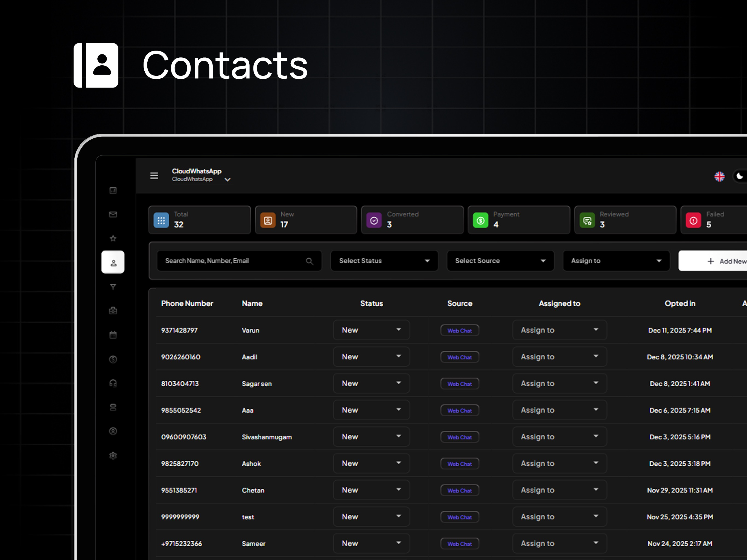747x560 pixels.
Task: Click phone number 8103404713
Action: 180,384
